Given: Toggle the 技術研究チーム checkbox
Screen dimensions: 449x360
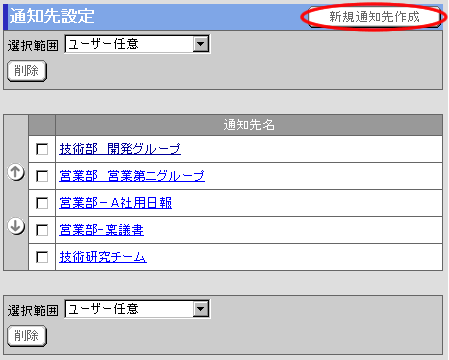Looking at the screenshot, I should (42, 257).
